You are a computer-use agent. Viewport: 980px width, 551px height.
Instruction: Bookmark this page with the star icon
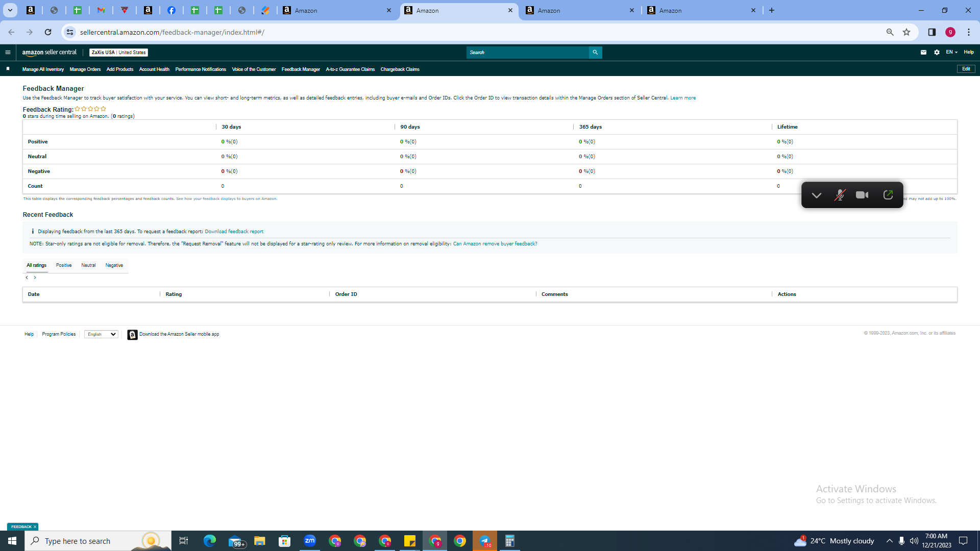tap(906, 32)
